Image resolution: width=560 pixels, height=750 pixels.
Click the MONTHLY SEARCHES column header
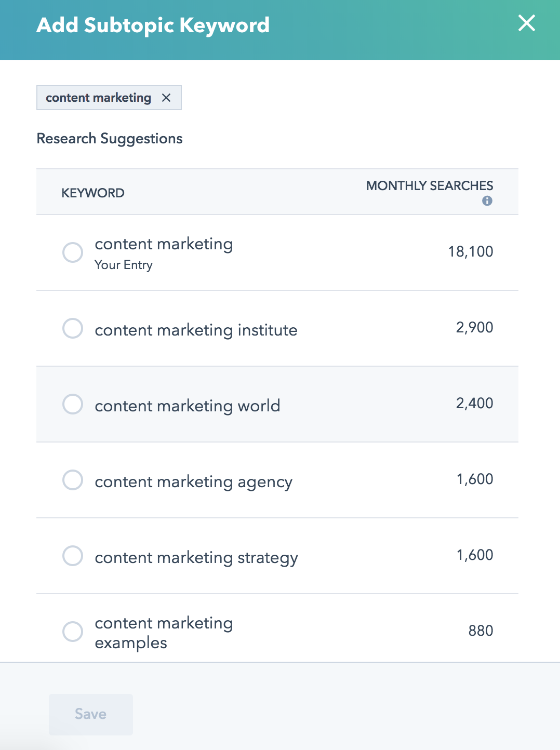(x=430, y=186)
